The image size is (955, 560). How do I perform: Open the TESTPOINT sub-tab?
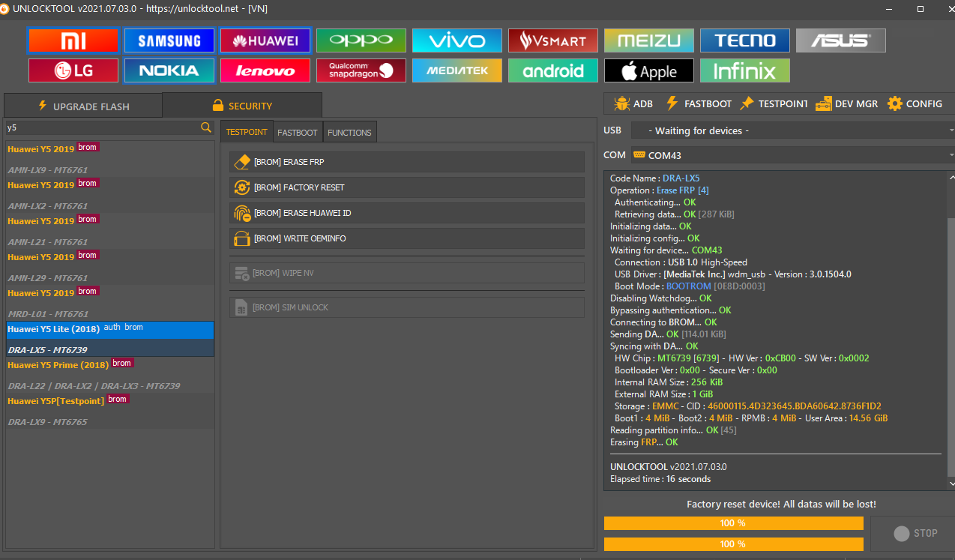[x=247, y=132]
